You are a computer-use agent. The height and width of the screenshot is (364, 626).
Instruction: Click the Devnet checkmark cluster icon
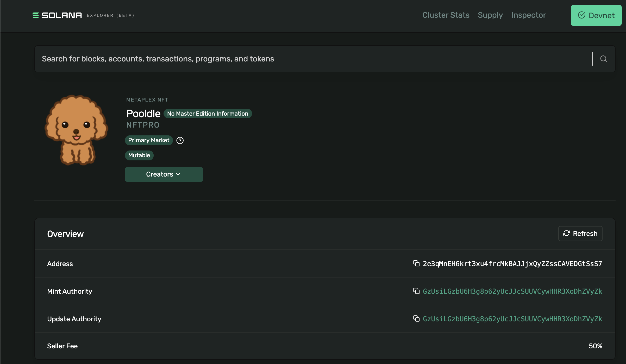pyautogui.click(x=581, y=15)
